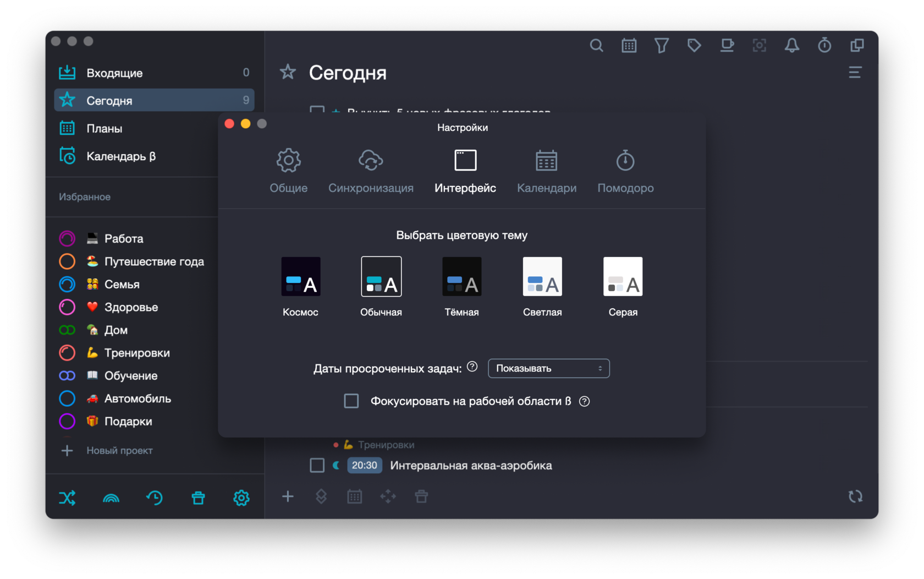The height and width of the screenshot is (579, 924).
Task: Click the duplicate windows icon
Action: pos(857,45)
